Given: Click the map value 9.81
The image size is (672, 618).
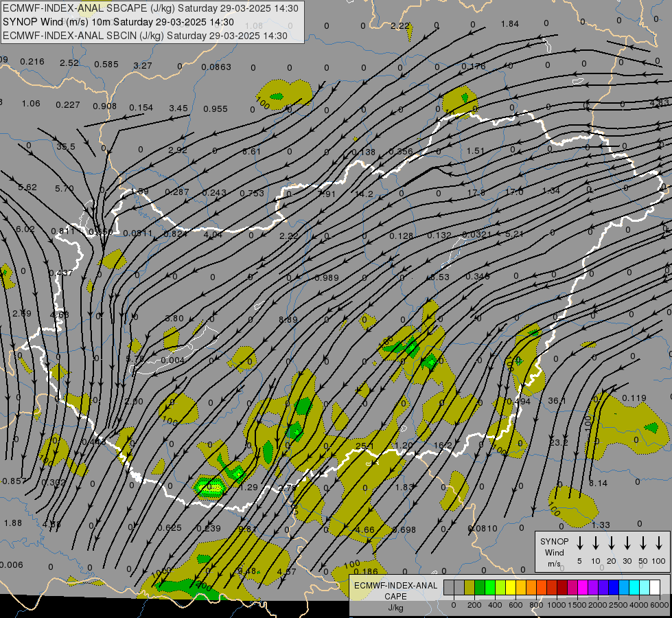Looking at the screenshot, I should 247,529.
